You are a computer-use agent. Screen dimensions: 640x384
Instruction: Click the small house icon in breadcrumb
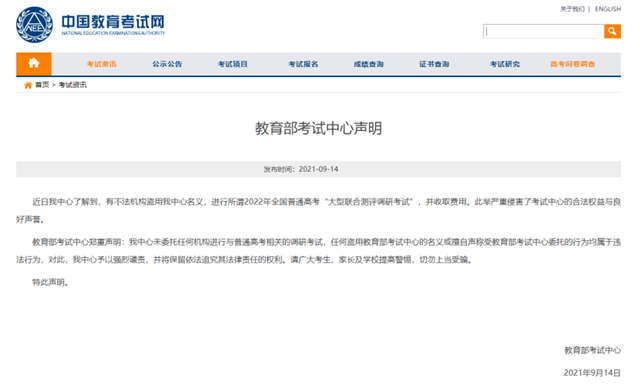[28, 85]
